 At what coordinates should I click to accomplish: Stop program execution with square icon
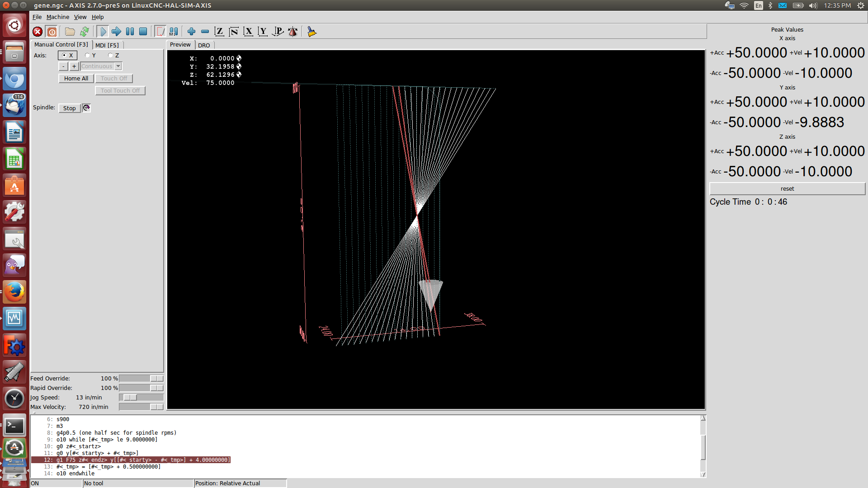pos(143,32)
